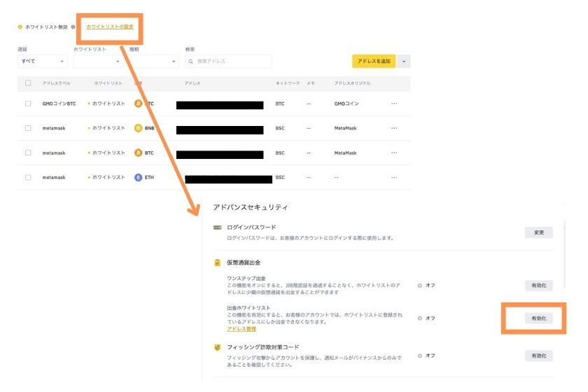Click the 変更 button for ログインパスワード
Image resolution: width=588 pixels, height=392 pixels.
click(539, 232)
